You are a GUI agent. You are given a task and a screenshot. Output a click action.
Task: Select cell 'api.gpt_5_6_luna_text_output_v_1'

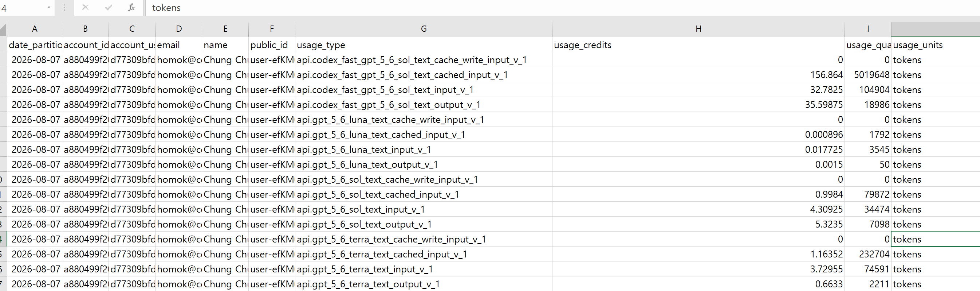(424, 164)
